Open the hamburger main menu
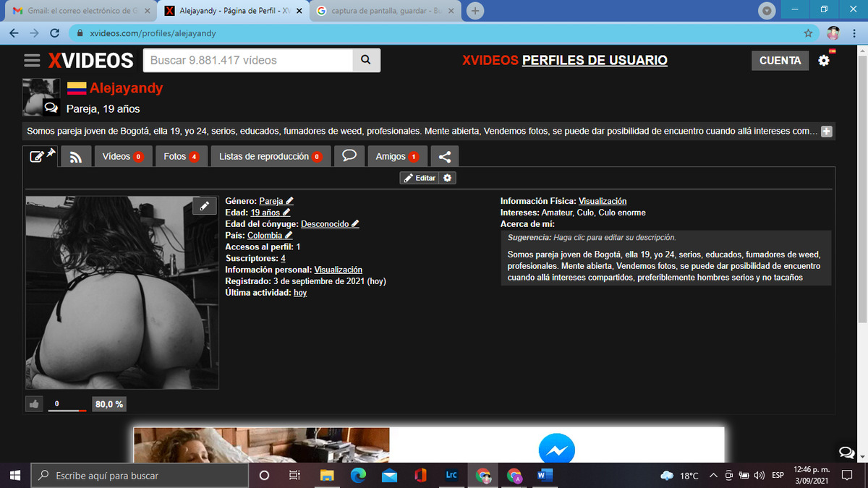 pyautogui.click(x=32, y=61)
